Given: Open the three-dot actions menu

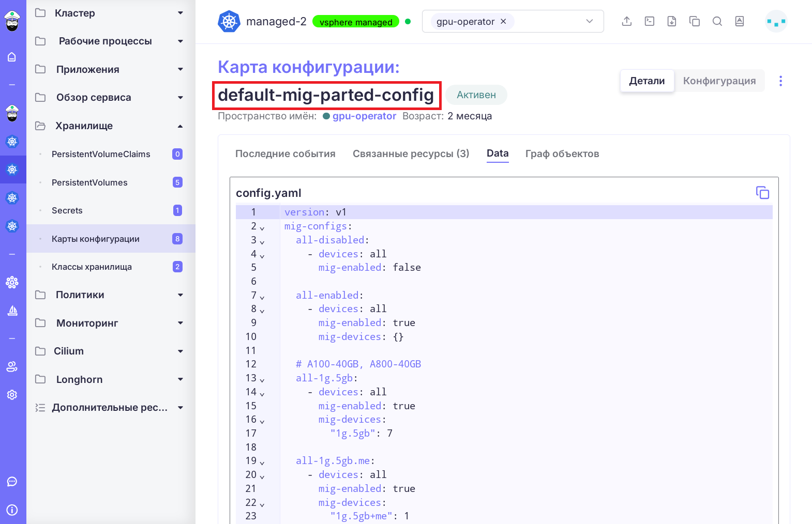Looking at the screenshot, I should coord(780,81).
